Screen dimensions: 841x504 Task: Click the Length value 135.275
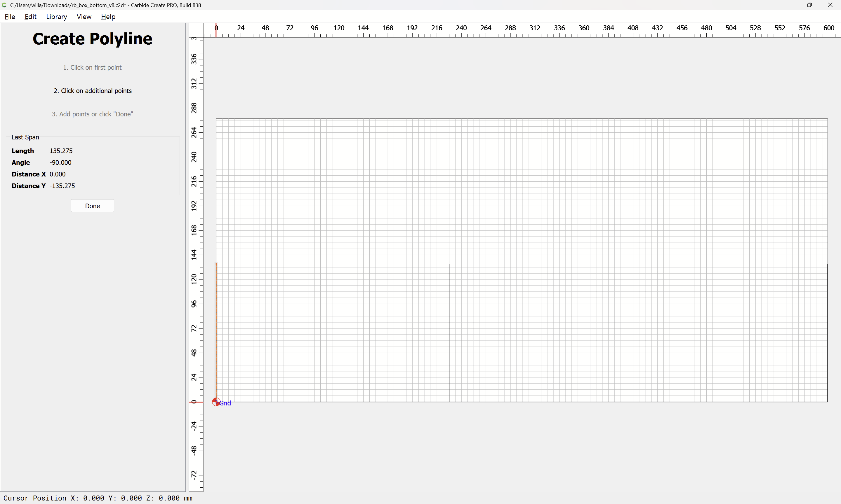coord(61,151)
